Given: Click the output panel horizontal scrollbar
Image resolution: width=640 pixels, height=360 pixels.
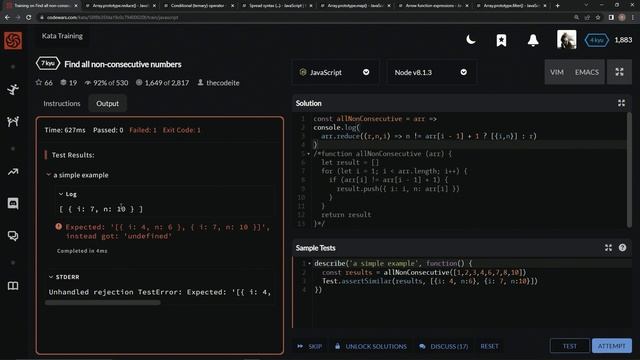Looking at the screenshot, I should pyautogui.click(x=102, y=302).
